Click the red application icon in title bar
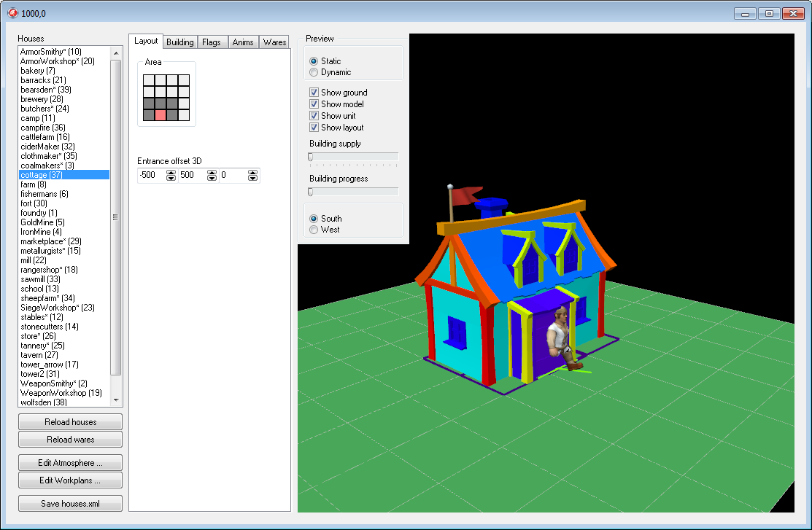The image size is (812, 530). tap(12, 13)
